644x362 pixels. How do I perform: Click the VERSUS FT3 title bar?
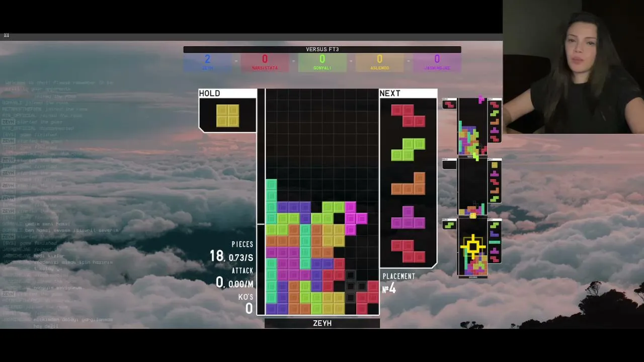pyautogui.click(x=322, y=49)
